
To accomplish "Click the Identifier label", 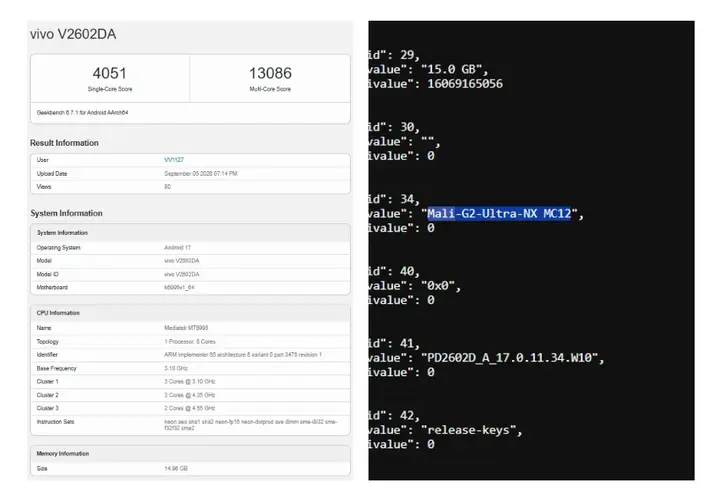I will tap(47, 354).
